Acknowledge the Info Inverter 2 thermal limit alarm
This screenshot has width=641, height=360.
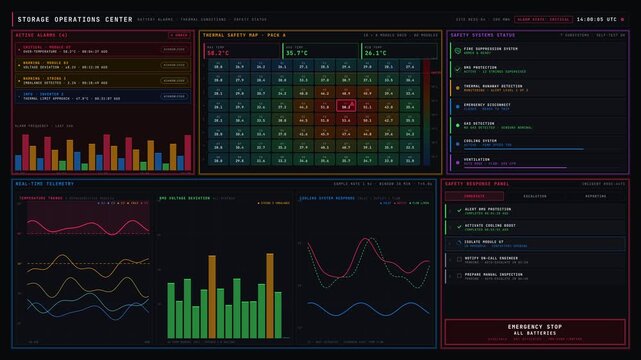tap(174, 96)
